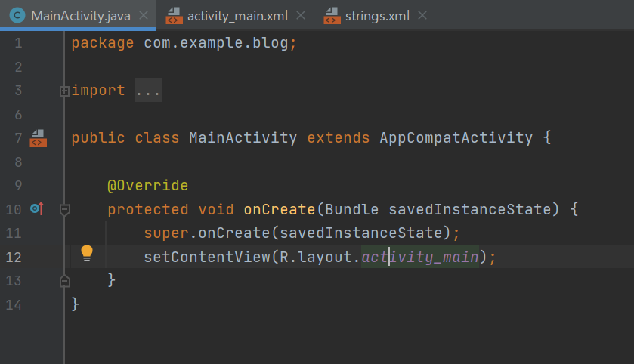Click the protected keyword on line 10
The width and height of the screenshot is (634, 364).
tap(147, 210)
